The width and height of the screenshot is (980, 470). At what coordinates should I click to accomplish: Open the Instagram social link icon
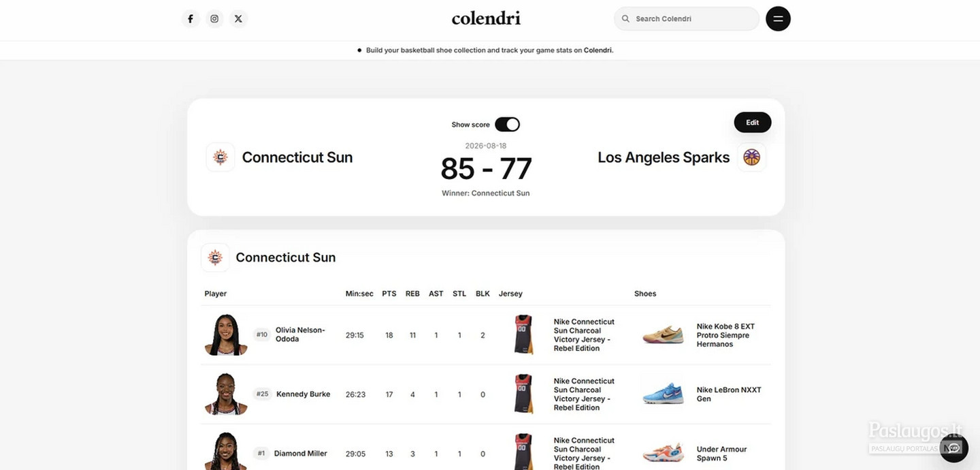pyautogui.click(x=214, y=19)
